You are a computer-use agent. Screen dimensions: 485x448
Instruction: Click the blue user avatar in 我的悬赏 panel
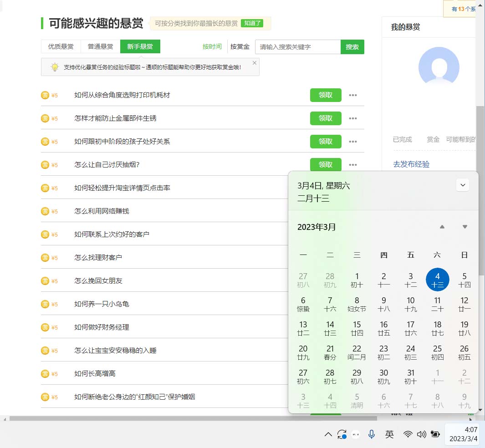point(438,67)
